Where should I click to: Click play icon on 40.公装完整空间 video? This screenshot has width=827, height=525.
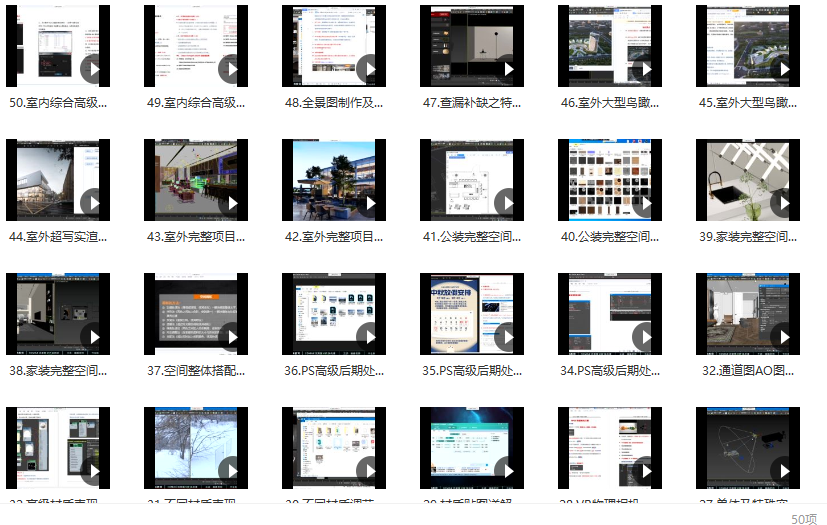(x=645, y=202)
